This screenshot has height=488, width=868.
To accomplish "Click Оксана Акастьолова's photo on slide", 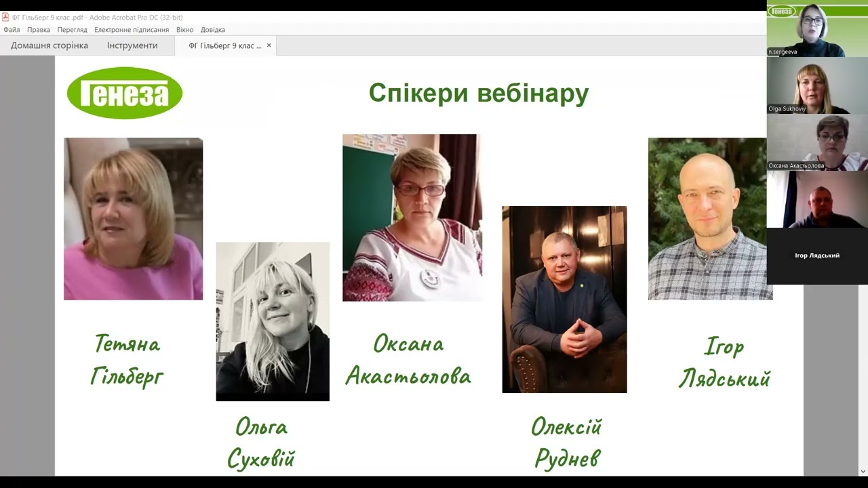I will [412, 218].
